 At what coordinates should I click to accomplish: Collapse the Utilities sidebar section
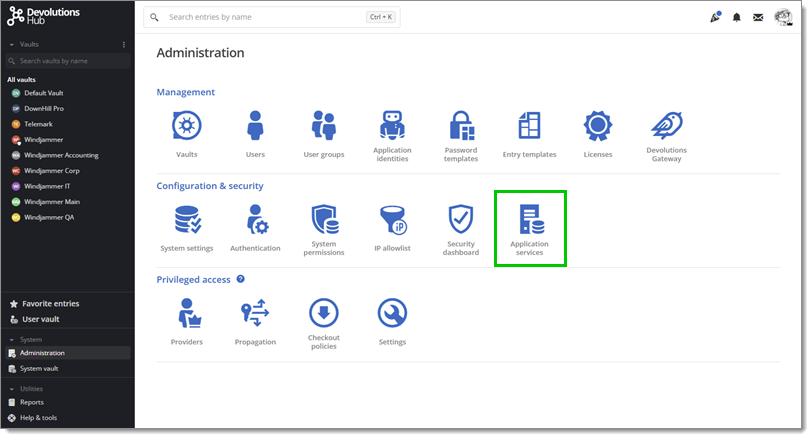pos(11,389)
